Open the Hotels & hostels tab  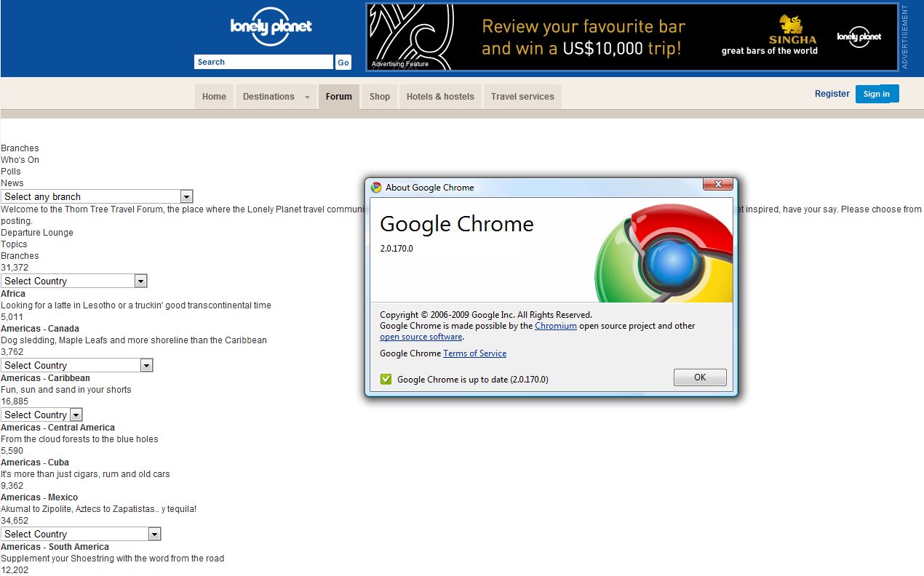click(440, 97)
